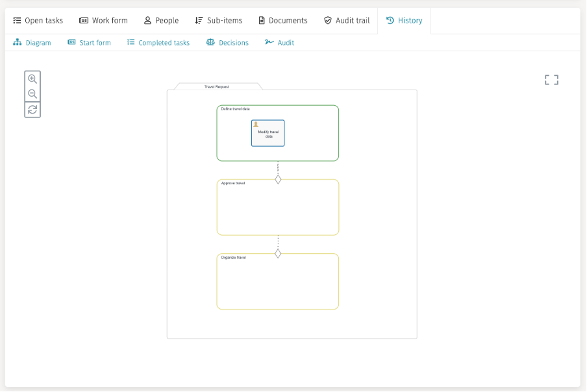Click the diamond gateway above Organize travel
The width and height of the screenshot is (587, 392).
coord(278,254)
